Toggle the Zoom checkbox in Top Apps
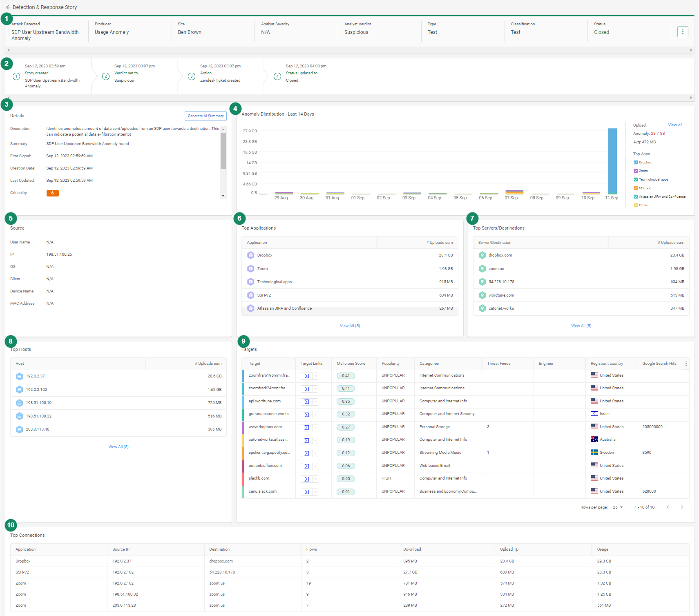The image size is (699, 616). coord(636,171)
